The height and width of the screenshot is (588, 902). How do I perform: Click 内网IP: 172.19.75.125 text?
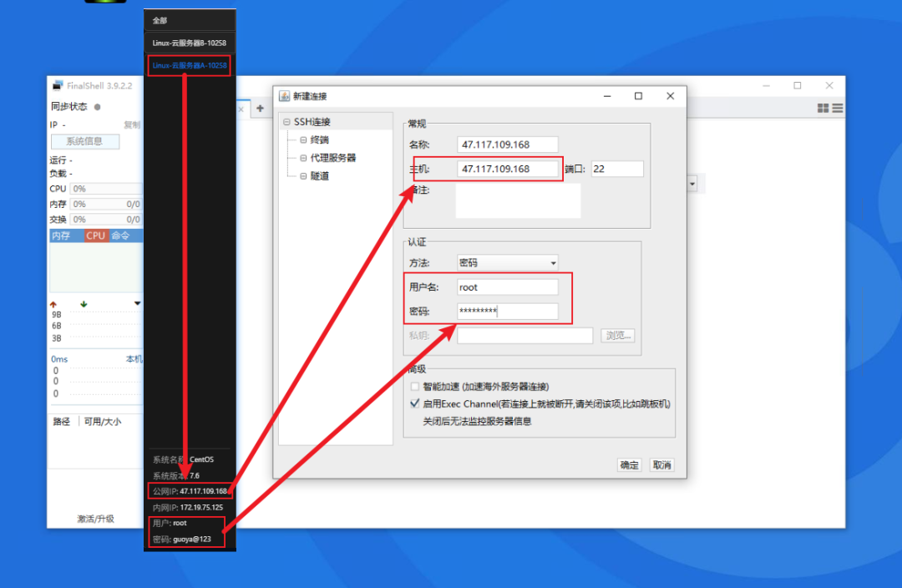click(x=188, y=508)
